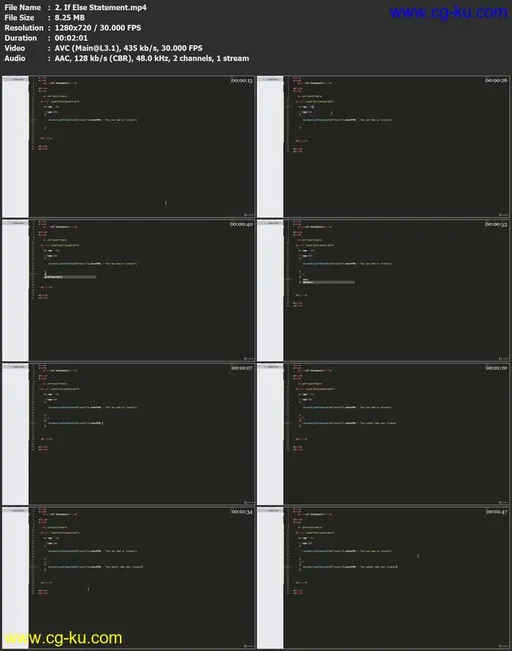Pick the frame marked 00:01:47
The image size is (512, 651).
coord(383,578)
